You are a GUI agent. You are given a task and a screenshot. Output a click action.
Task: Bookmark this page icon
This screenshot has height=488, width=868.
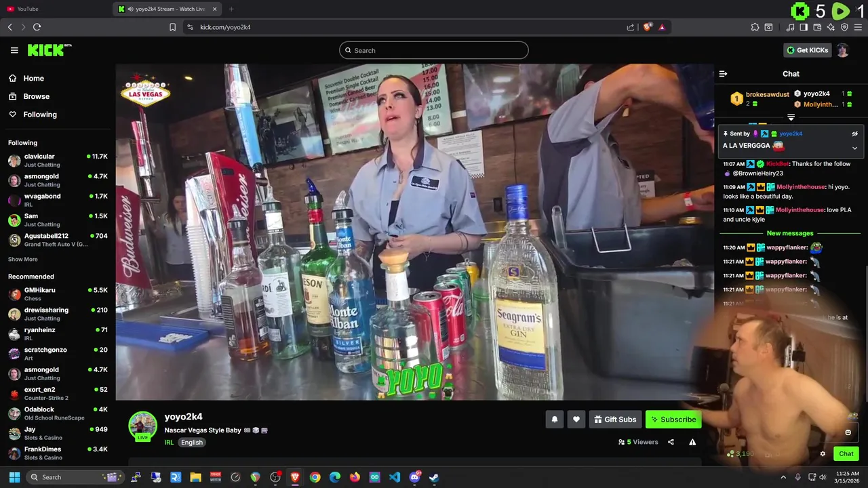172,27
